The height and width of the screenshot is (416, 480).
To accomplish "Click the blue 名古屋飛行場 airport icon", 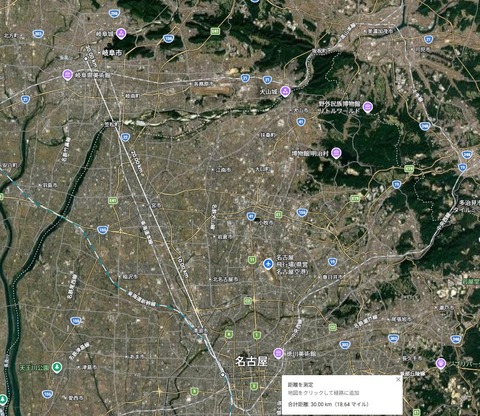I will click(268, 264).
